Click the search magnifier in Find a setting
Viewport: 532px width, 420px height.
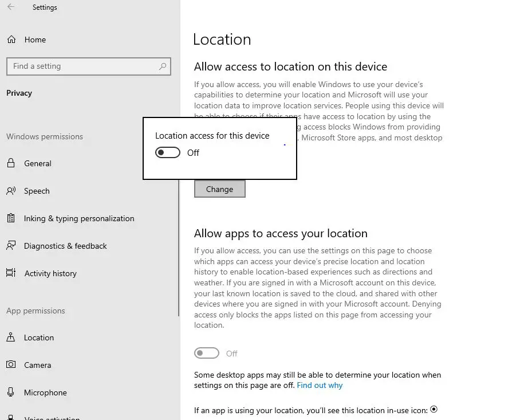coord(163,66)
